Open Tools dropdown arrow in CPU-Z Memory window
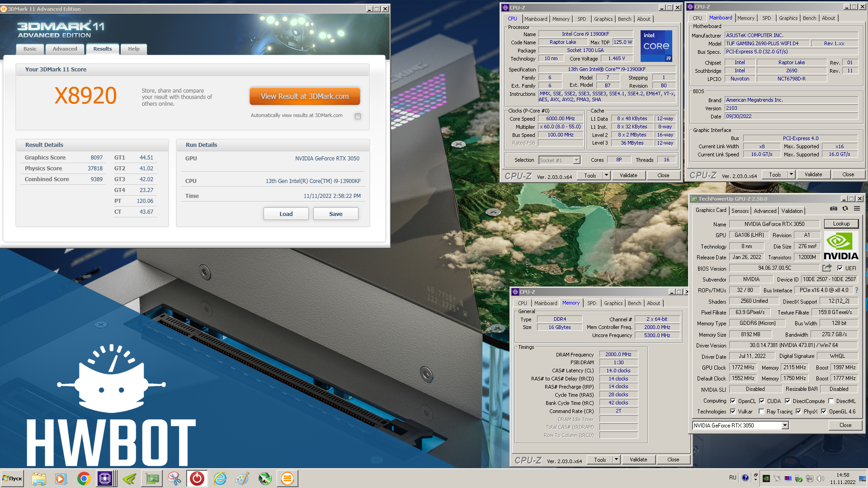The height and width of the screenshot is (488, 868). click(616, 460)
